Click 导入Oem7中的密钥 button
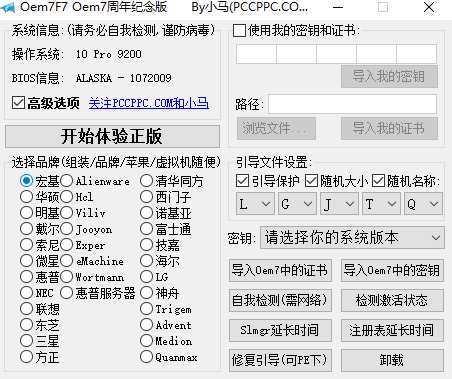The width and height of the screenshot is (452, 379). [x=392, y=270]
